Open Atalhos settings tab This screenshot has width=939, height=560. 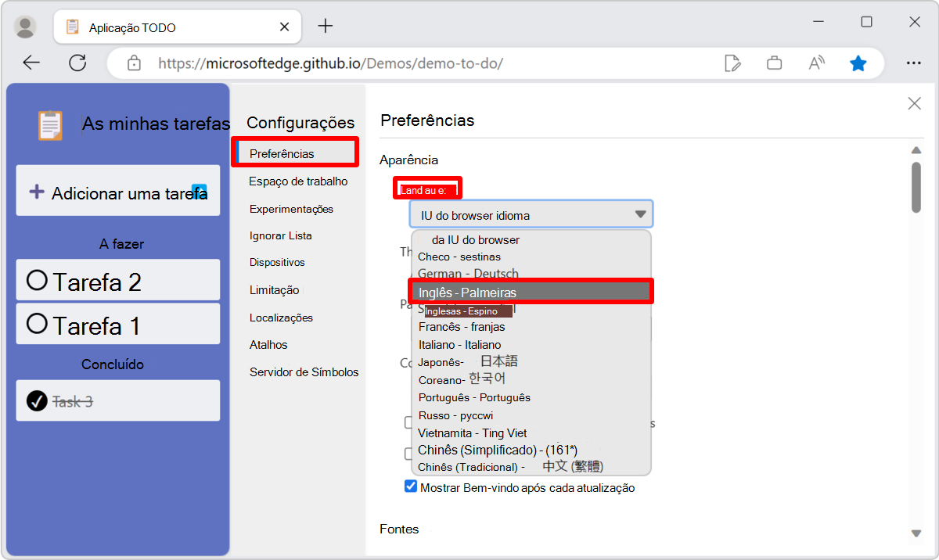coord(268,344)
